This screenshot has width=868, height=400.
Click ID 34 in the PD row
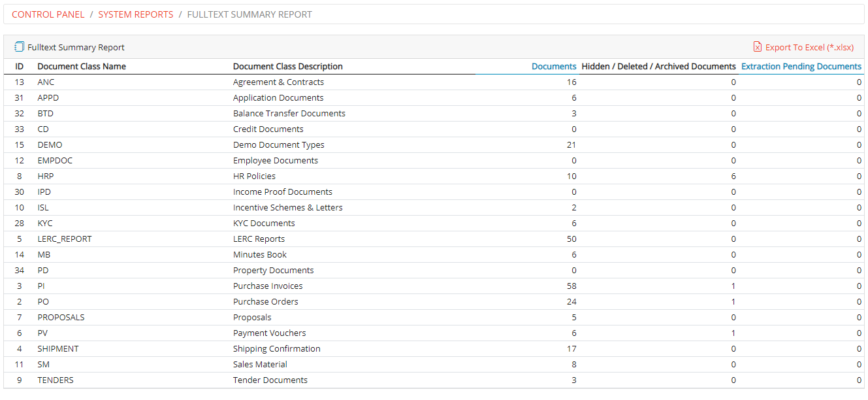[20, 271]
